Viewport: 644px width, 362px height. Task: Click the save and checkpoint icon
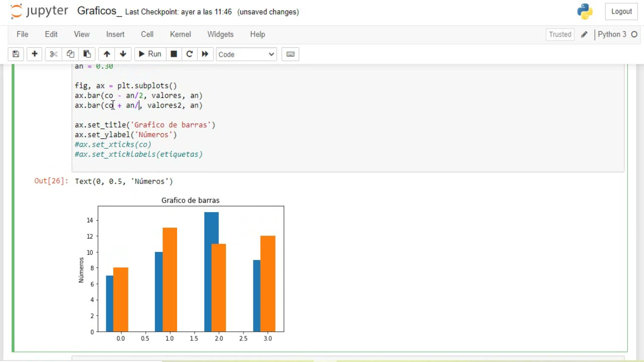16,54
